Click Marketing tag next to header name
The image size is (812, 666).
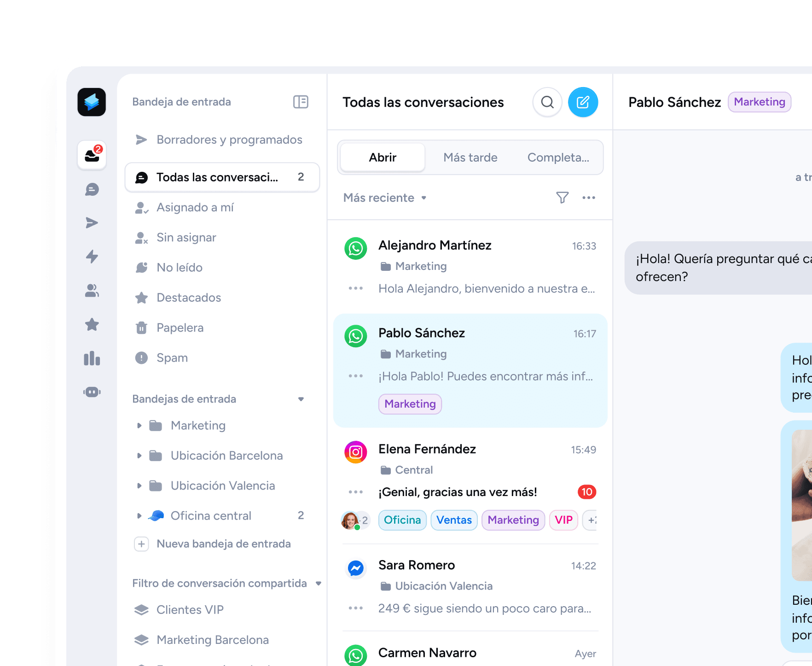760,102
